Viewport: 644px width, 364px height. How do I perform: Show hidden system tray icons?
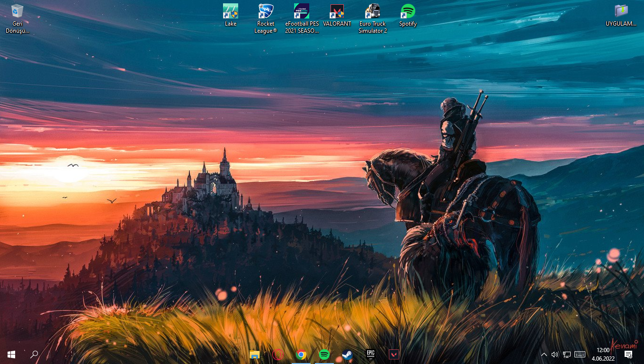544,355
